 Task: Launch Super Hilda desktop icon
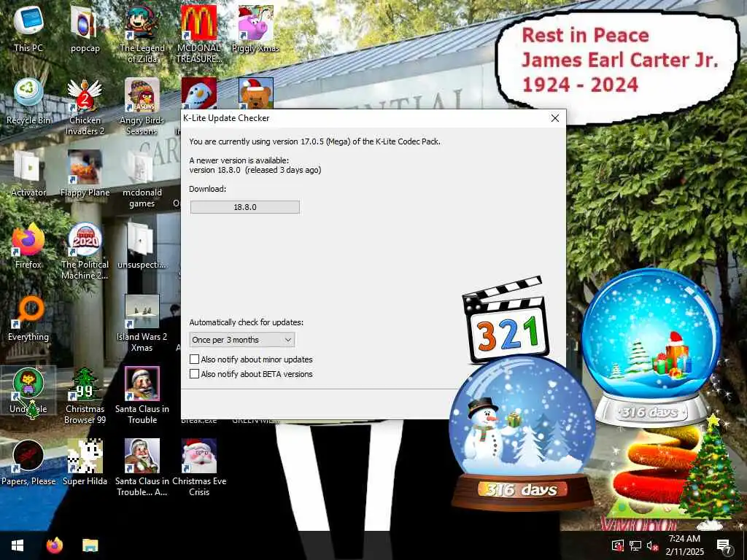[x=85, y=463]
